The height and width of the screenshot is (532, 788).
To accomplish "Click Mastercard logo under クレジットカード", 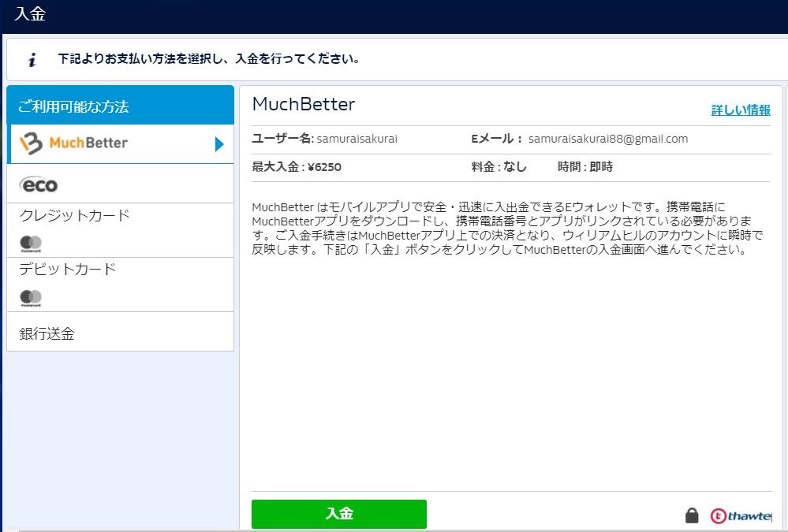I will click(x=31, y=244).
